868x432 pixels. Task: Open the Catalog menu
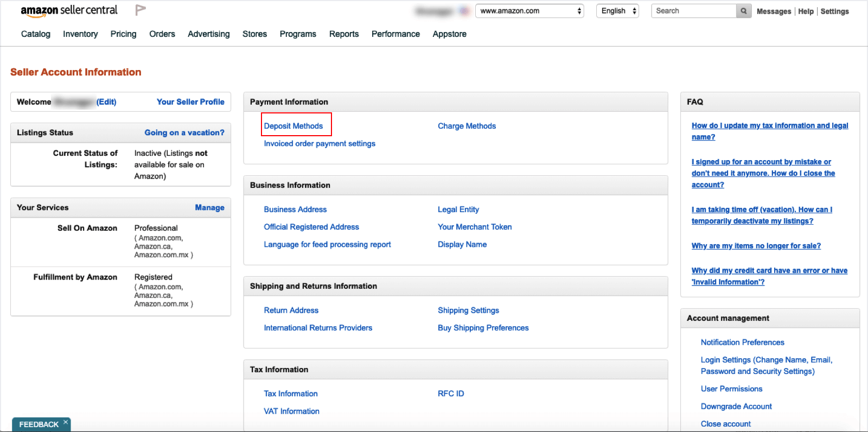click(36, 34)
